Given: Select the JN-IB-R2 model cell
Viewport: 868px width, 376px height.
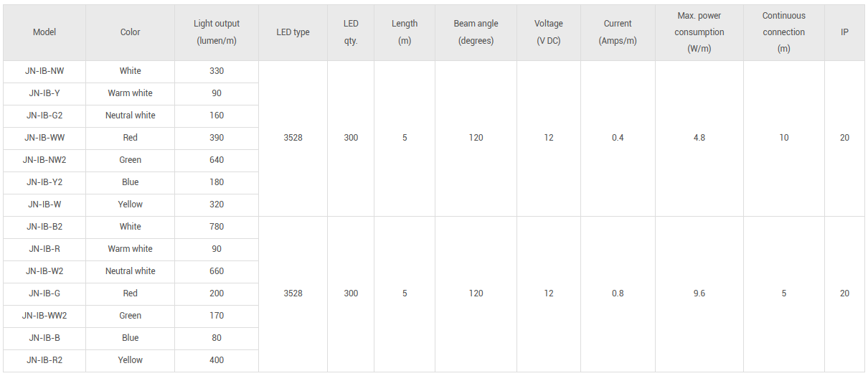Looking at the screenshot, I should pos(44,360).
